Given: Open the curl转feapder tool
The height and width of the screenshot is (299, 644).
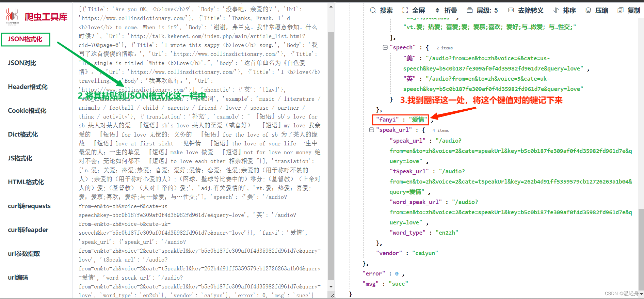Looking at the screenshot, I should (28, 230).
